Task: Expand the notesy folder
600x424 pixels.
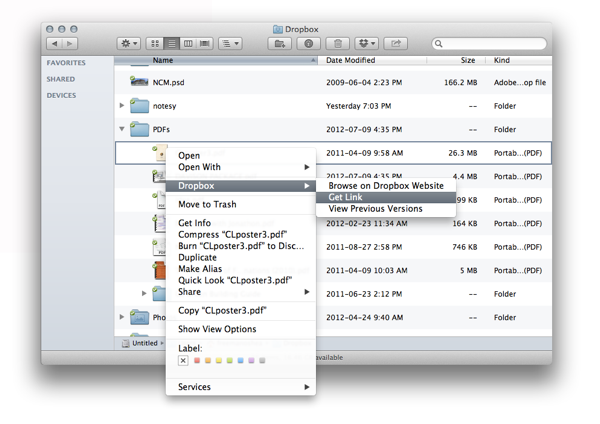Action: coord(122,105)
